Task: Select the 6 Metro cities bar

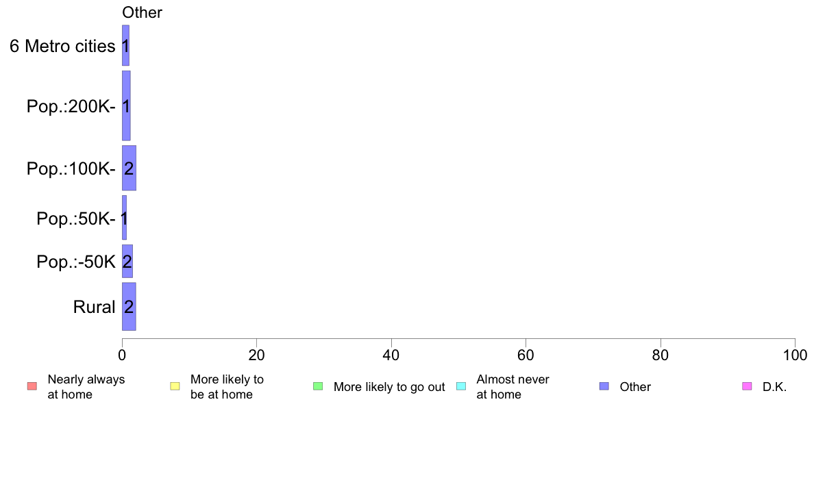Action: click(125, 46)
